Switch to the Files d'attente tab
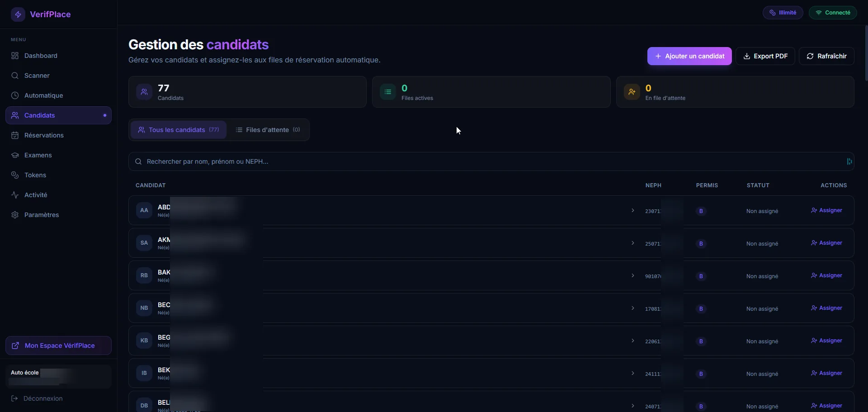The image size is (868, 412). (268, 130)
